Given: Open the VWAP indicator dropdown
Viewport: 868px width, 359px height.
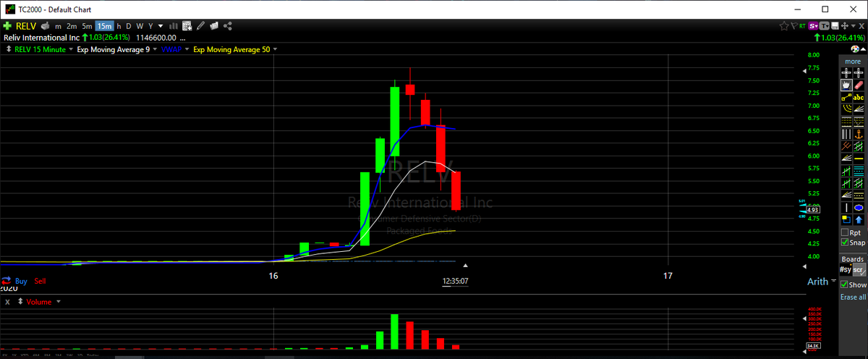Looking at the screenshot, I should coord(187,49).
